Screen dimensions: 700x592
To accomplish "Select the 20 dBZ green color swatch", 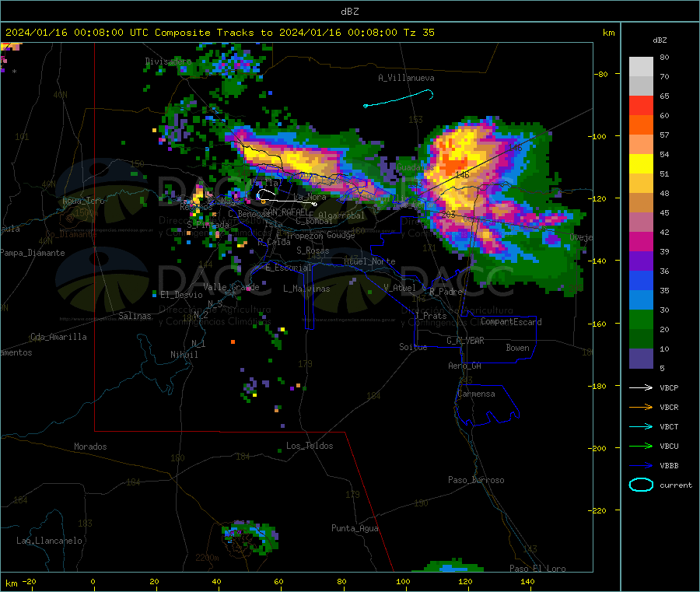I will 641,339.
